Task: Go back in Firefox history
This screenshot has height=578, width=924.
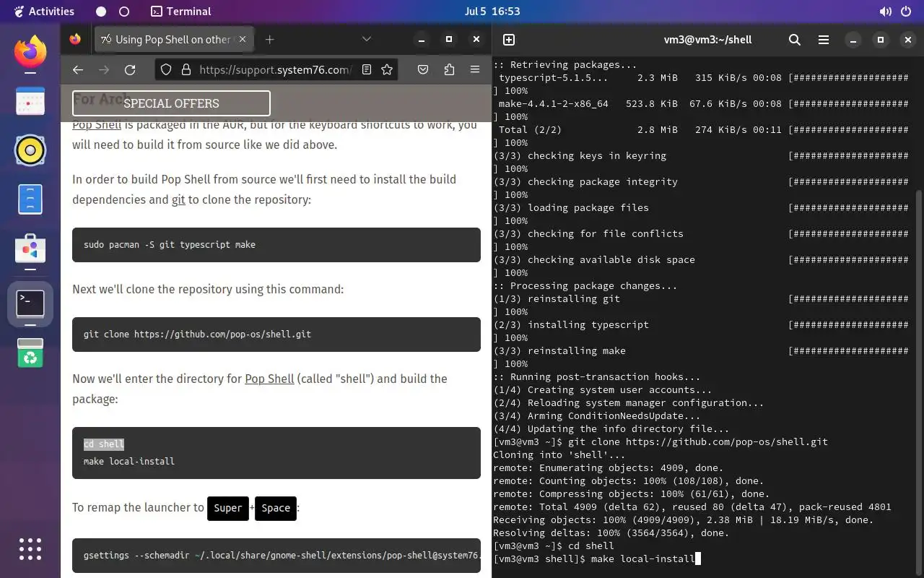Action: (78, 69)
